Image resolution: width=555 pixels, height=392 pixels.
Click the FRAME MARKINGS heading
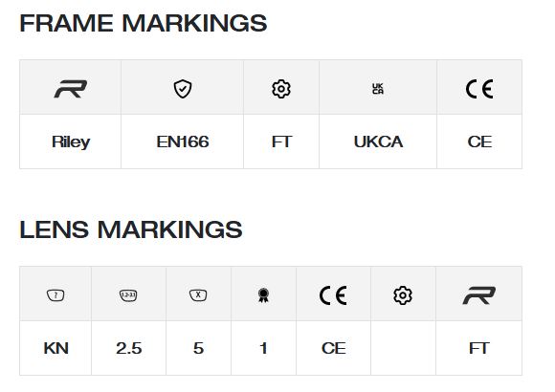coord(144,23)
